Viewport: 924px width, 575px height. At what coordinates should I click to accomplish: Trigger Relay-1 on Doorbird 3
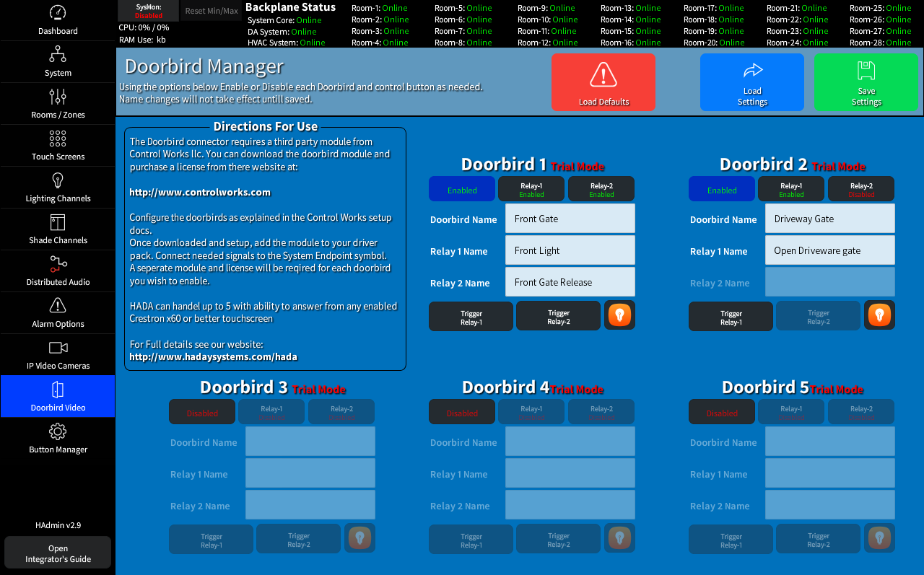tap(212, 539)
